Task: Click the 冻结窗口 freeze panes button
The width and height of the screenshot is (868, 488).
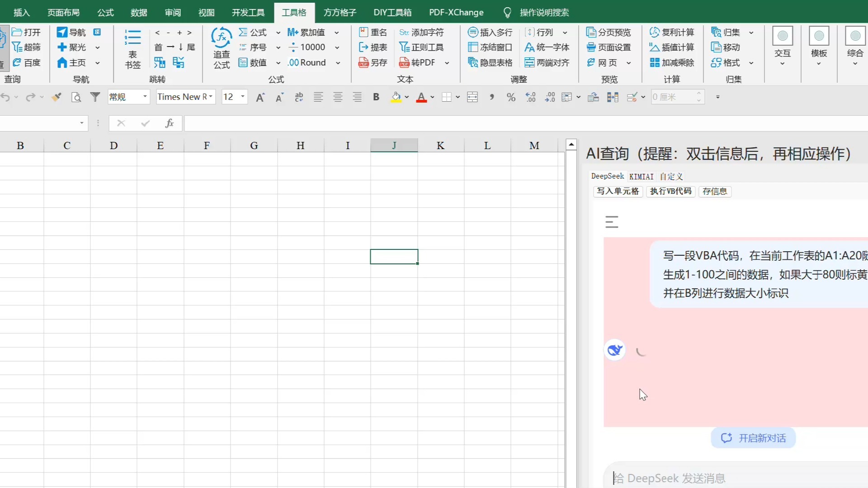Action: [490, 47]
